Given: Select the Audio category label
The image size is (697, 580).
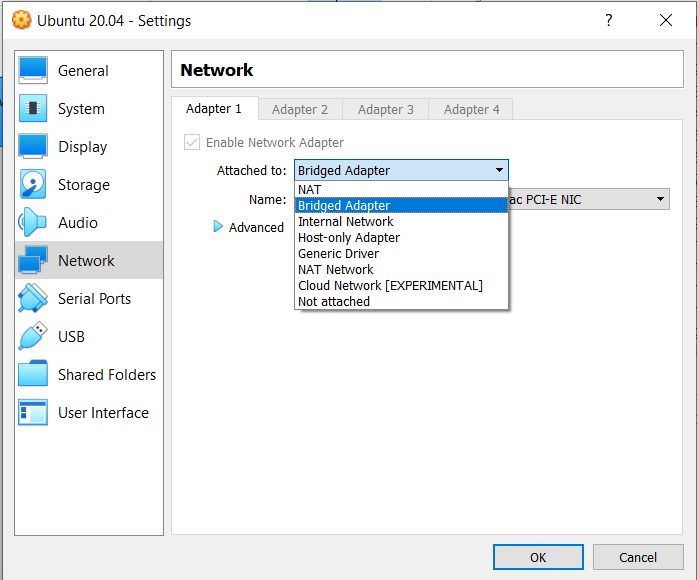Looking at the screenshot, I should [78, 223].
